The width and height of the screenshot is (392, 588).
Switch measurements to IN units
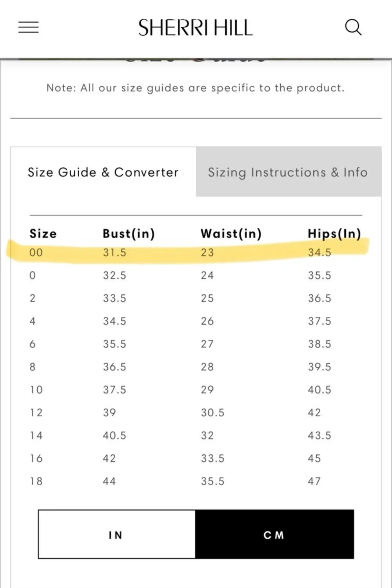(116, 535)
